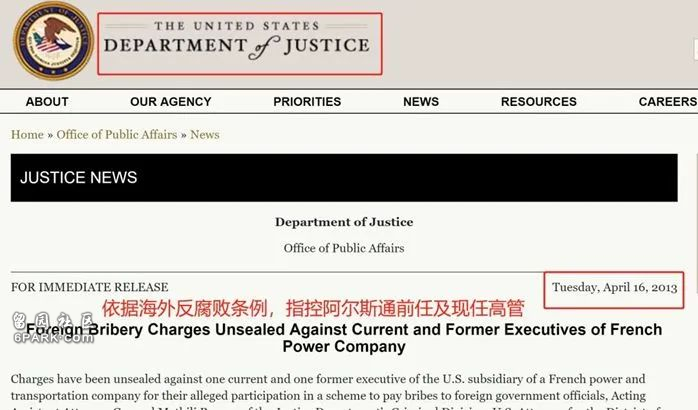This screenshot has height=410, width=698.
Task: Open Office of Public Affairs breadcrumb
Action: click(117, 134)
